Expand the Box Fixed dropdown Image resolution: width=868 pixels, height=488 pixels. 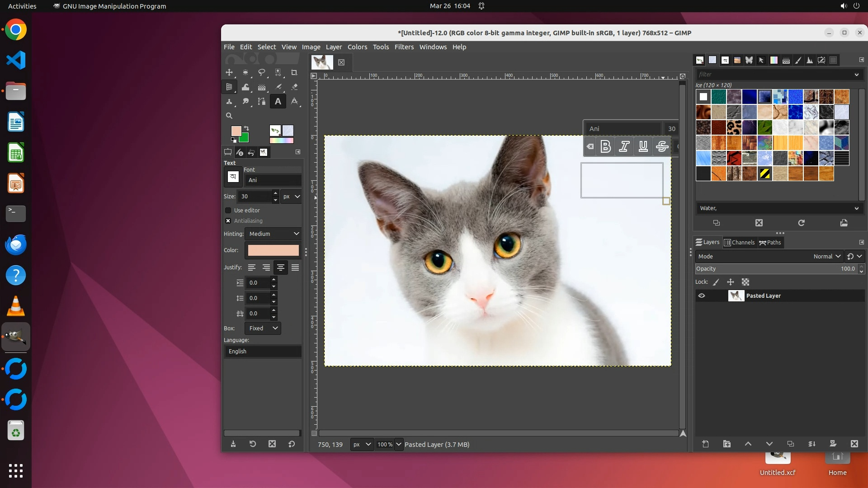point(263,328)
